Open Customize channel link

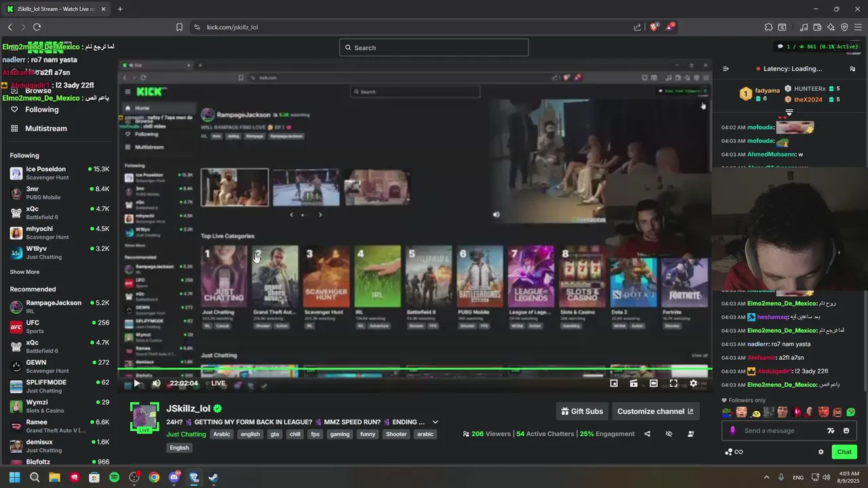pyautogui.click(x=655, y=411)
